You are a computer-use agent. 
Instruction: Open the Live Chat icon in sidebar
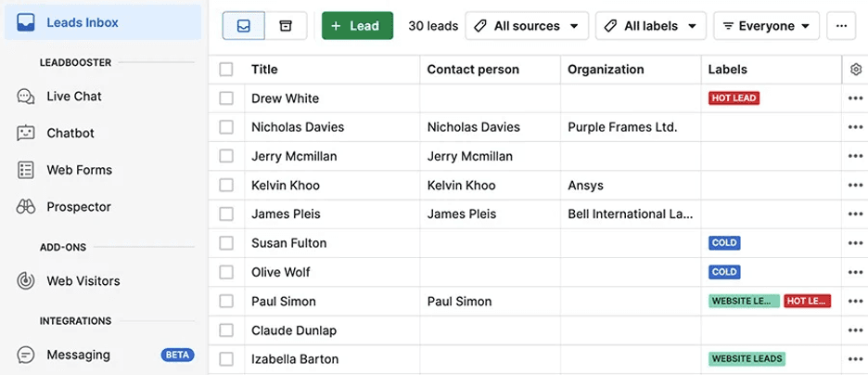pos(26,97)
